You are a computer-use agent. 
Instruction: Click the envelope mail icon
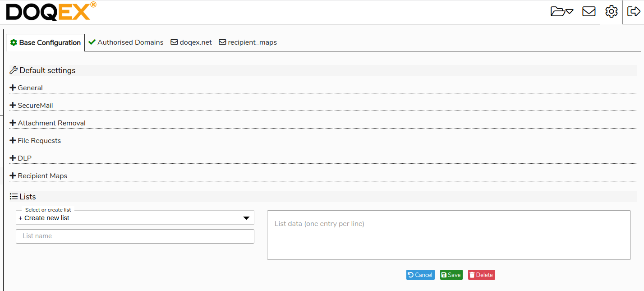click(x=589, y=12)
